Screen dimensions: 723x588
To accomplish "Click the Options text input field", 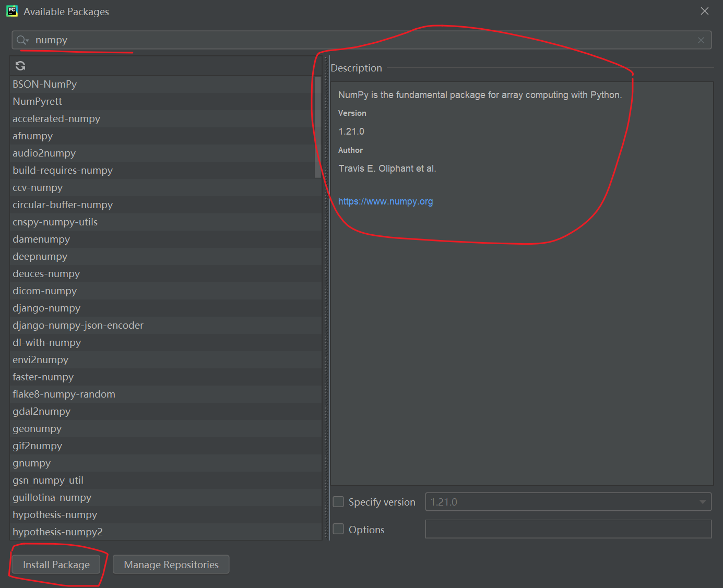I will (x=568, y=529).
